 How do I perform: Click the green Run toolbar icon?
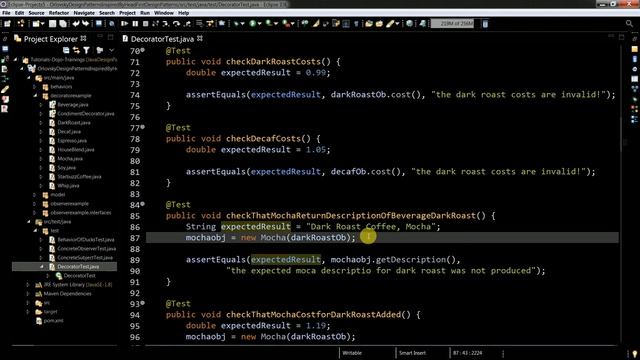click(x=253, y=24)
